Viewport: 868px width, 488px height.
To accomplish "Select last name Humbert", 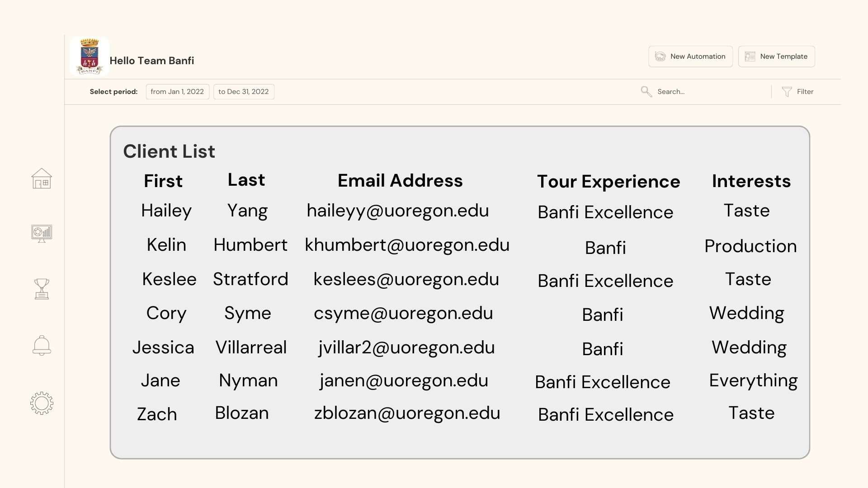I will 250,244.
